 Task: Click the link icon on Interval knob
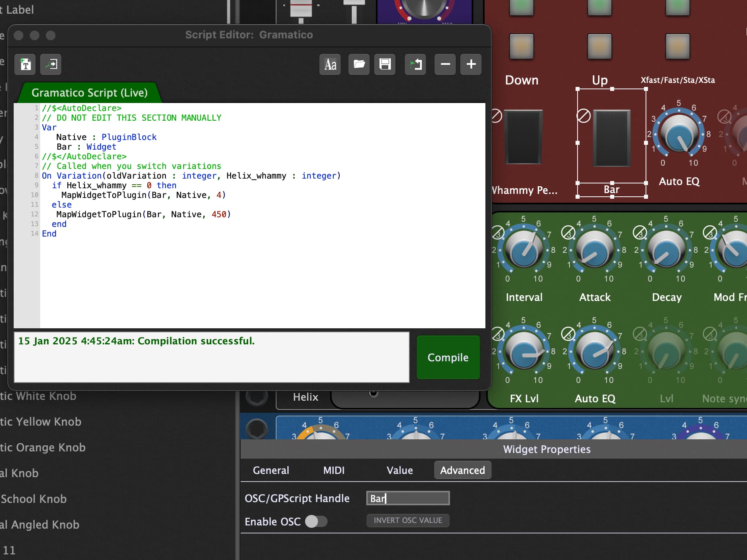pyautogui.click(x=498, y=233)
